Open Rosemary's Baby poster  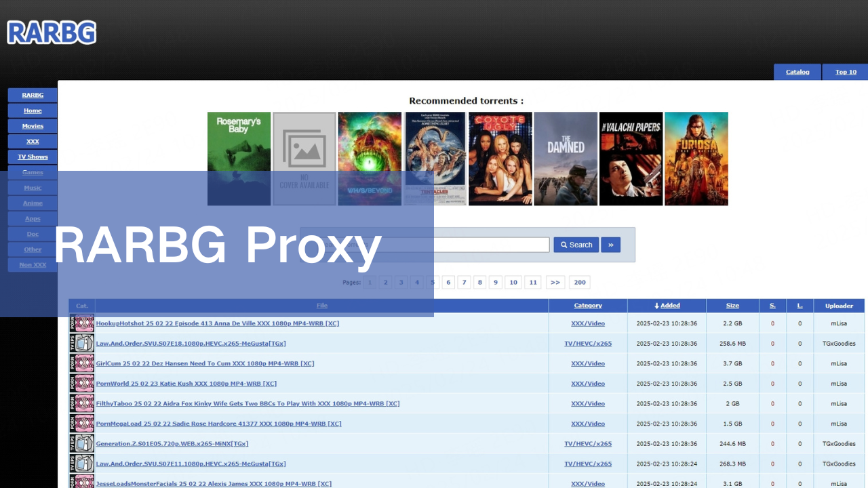point(239,159)
